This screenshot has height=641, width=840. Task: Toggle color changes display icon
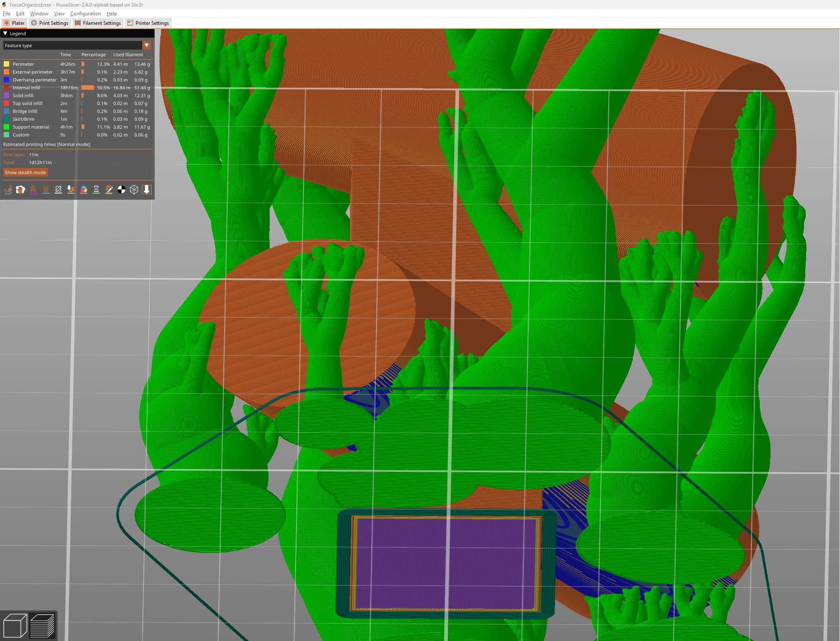click(x=84, y=189)
